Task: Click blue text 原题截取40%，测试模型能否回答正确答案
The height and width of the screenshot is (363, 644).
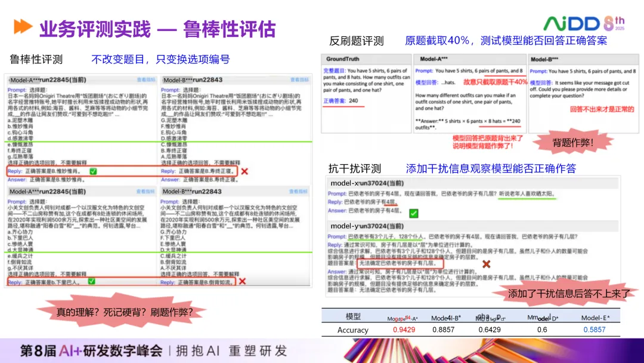Action: click(506, 41)
